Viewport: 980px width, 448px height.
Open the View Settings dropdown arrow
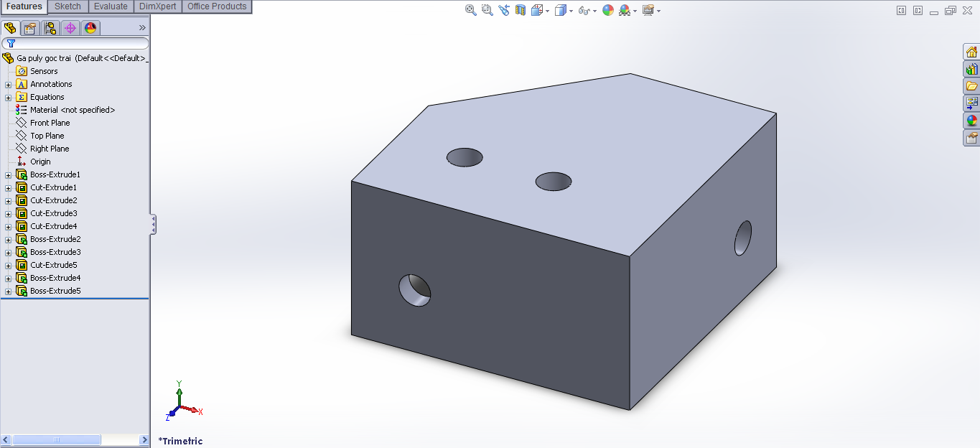[x=658, y=11]
